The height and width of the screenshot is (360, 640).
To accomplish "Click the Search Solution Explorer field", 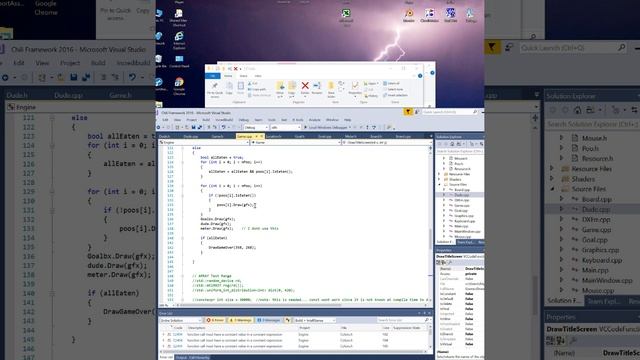I will pyautogui.click(x=459, y=151).
